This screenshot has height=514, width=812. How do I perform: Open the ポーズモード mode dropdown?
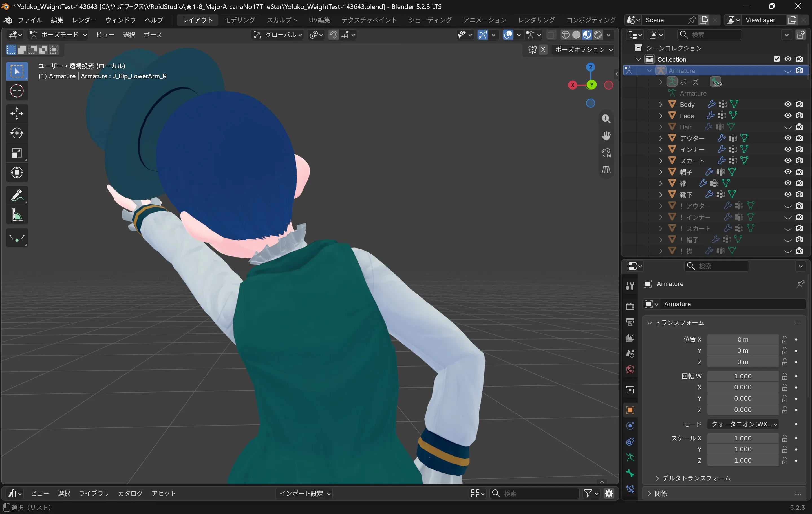click(58, 34)
